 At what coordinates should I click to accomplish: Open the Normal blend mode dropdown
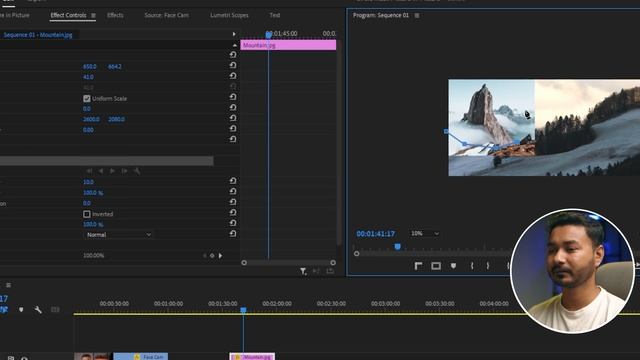click(x=118, y=235)
